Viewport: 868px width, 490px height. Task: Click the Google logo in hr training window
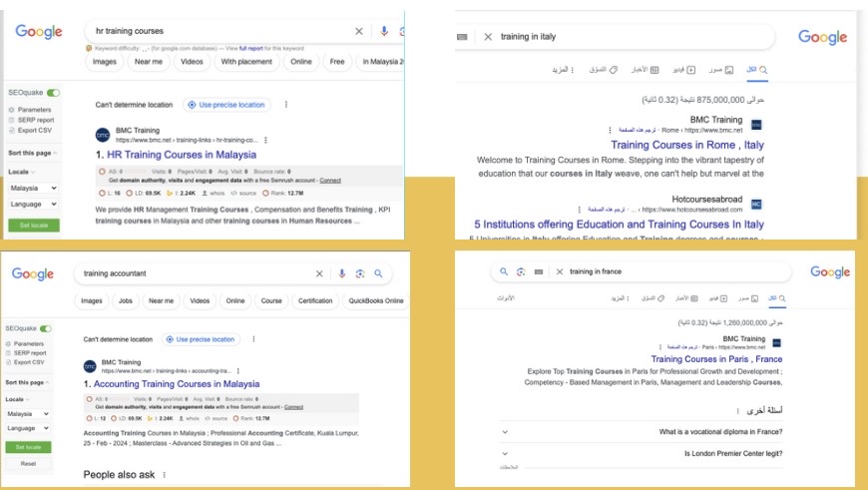tap(39, 32)
